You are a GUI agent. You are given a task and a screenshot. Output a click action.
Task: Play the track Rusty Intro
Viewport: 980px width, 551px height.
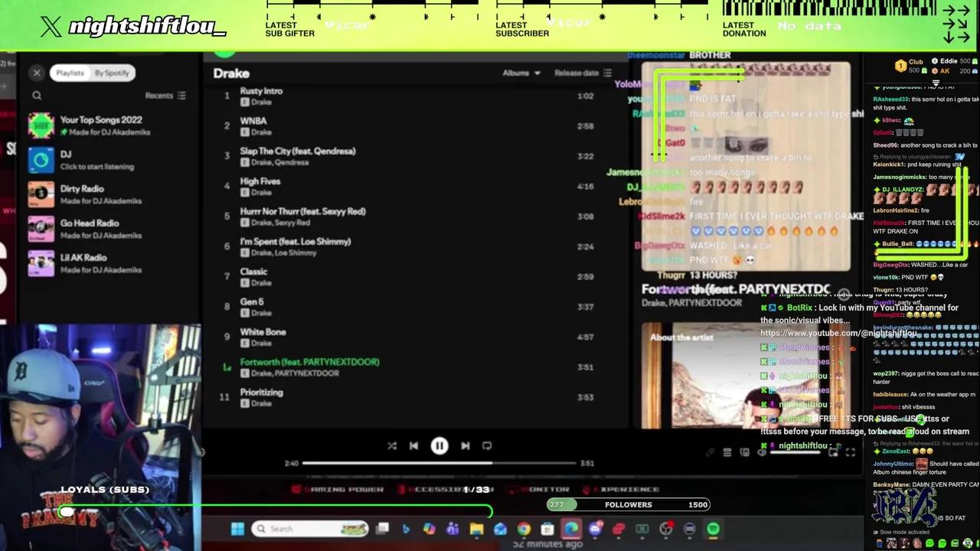pos(410,96)
